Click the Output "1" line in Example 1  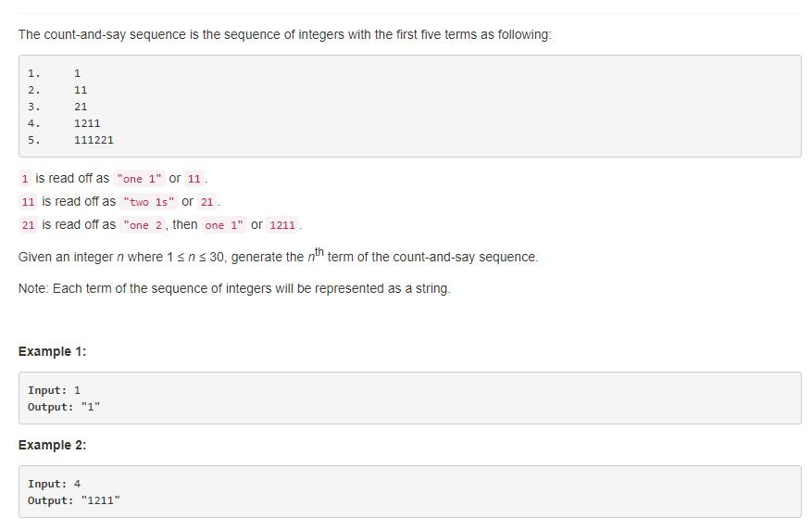point(64,407)
